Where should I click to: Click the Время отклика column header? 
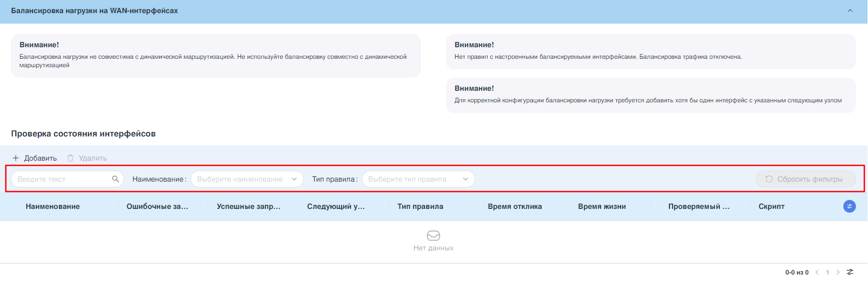514,206
